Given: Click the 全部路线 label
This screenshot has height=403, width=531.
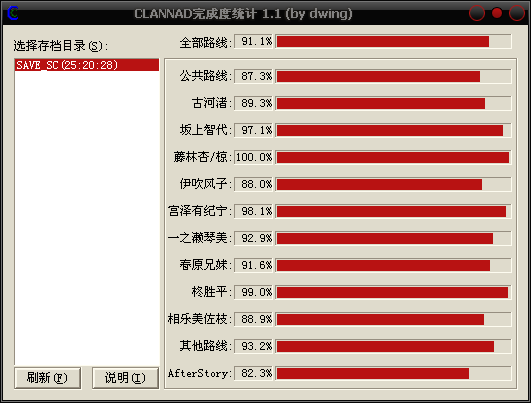Looking at the screenshot, I should pos(206,43).
